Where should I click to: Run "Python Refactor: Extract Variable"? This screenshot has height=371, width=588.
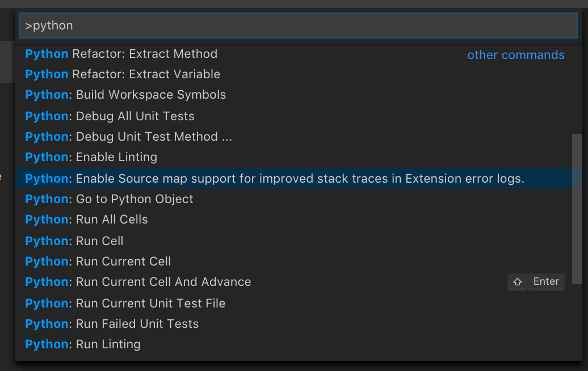(123, 74)
